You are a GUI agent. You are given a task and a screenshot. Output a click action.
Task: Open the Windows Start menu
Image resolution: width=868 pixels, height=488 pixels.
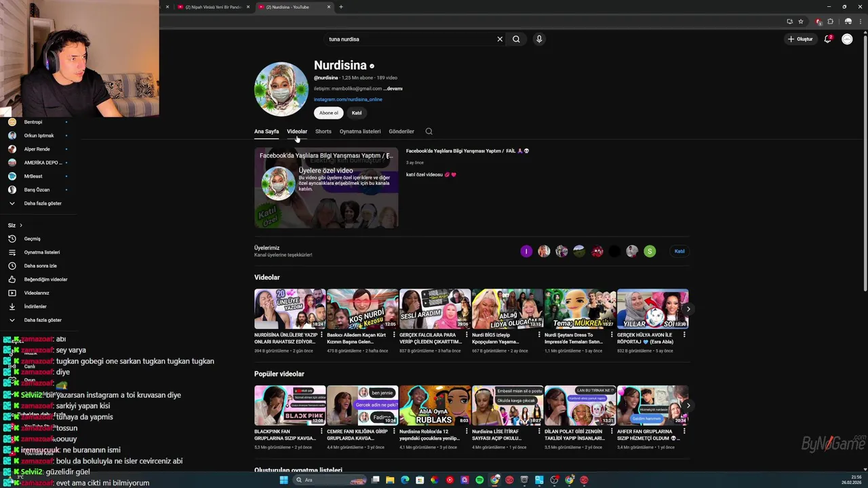(x=284, y=480)
